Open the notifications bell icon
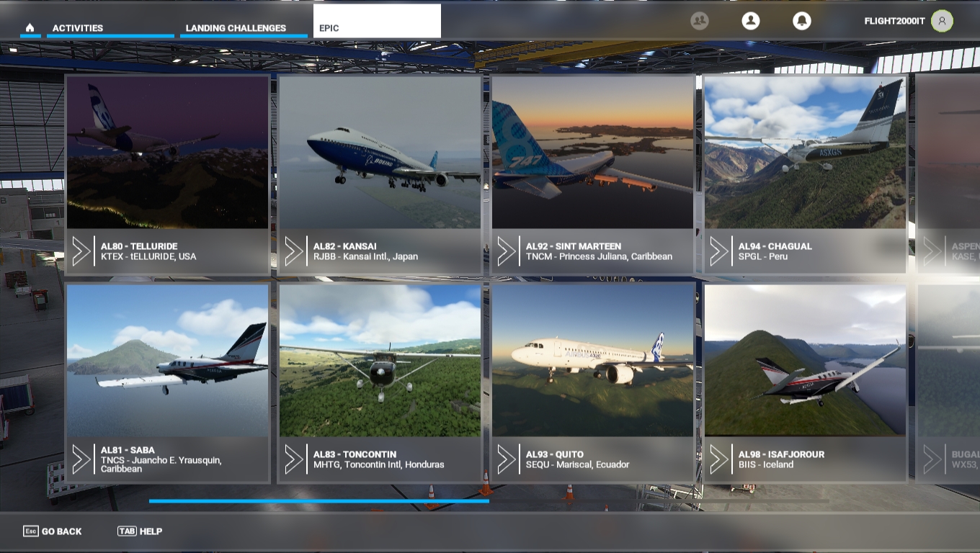The height and width of the screenshot is (553, 980). pyautogui.click(x=801, y=21)
